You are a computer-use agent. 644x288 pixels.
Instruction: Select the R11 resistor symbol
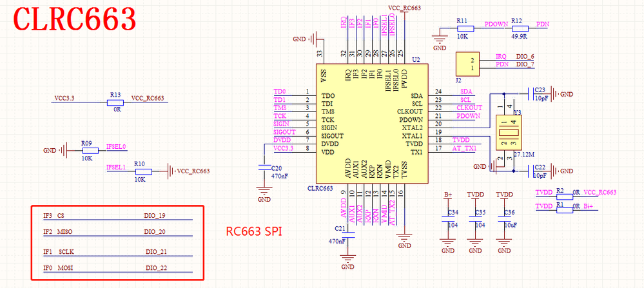[x=465, y=29]
